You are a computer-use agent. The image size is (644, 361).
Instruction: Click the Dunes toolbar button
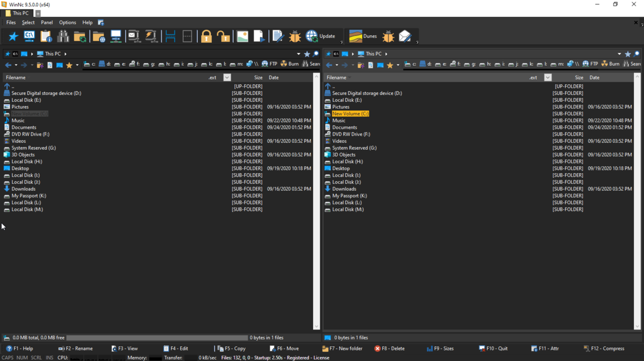tap(363, 36)
